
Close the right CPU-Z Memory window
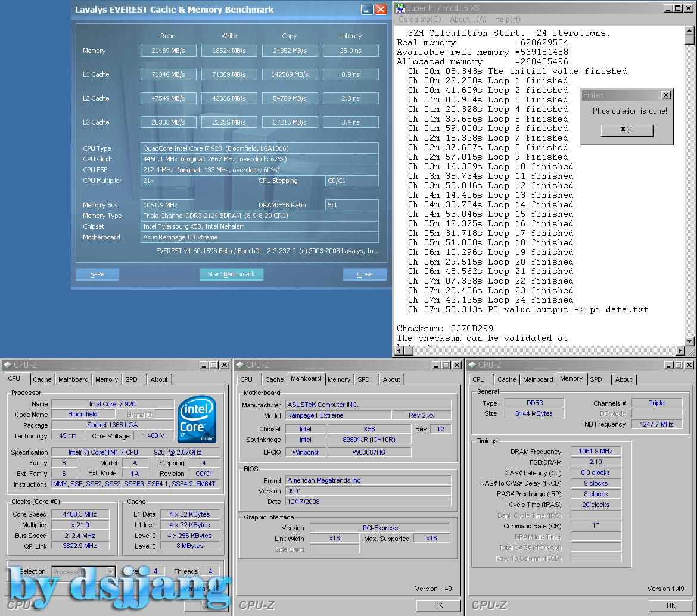pyautogui.click(x=689, y=365)
